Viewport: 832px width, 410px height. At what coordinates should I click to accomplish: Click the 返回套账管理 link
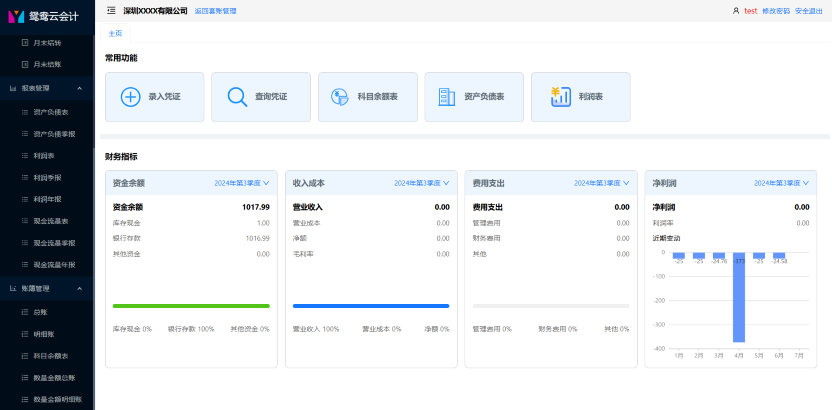(215, 10)
